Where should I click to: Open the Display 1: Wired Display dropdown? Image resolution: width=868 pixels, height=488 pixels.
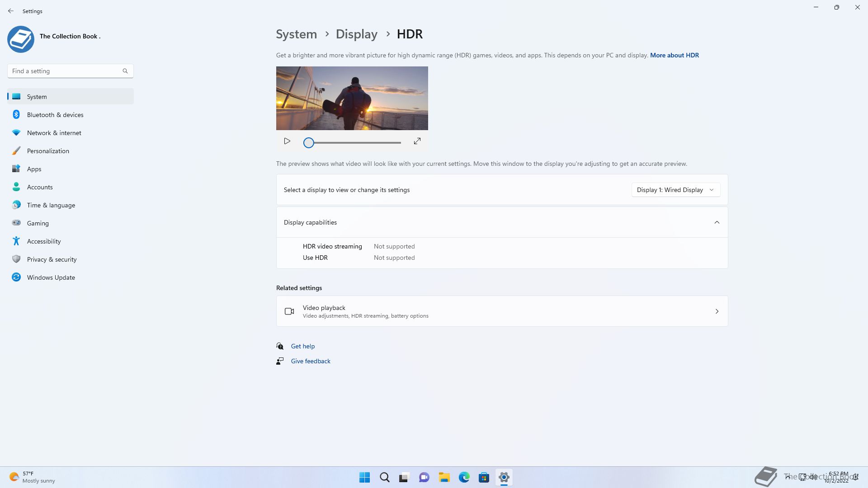(x=675, y=190)
